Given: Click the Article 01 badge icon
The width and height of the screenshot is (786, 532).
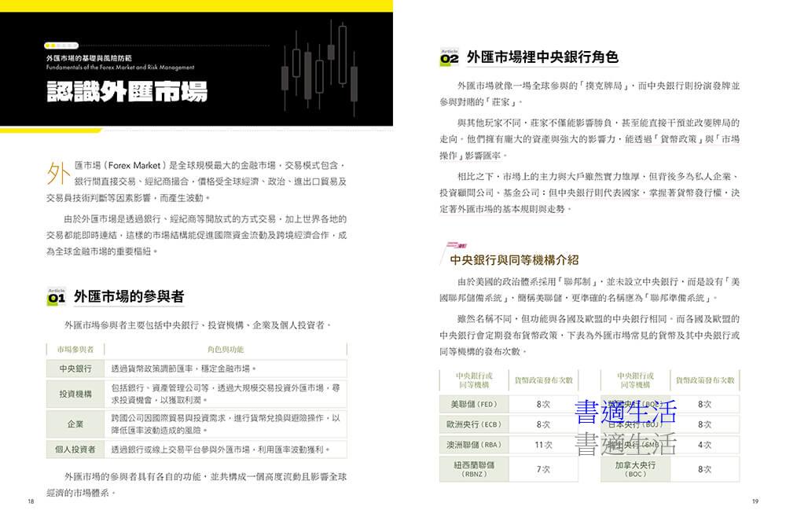Looking at the screenshot, I should [57, 296].
